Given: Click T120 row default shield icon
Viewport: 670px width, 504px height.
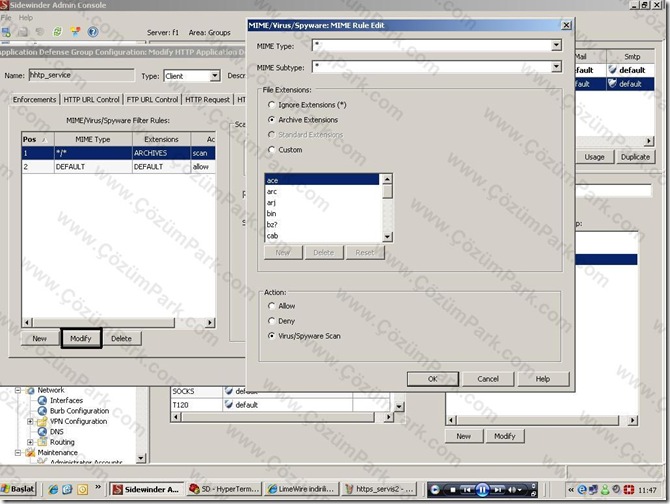Looking at the screenshot, I should pos(229,404).
